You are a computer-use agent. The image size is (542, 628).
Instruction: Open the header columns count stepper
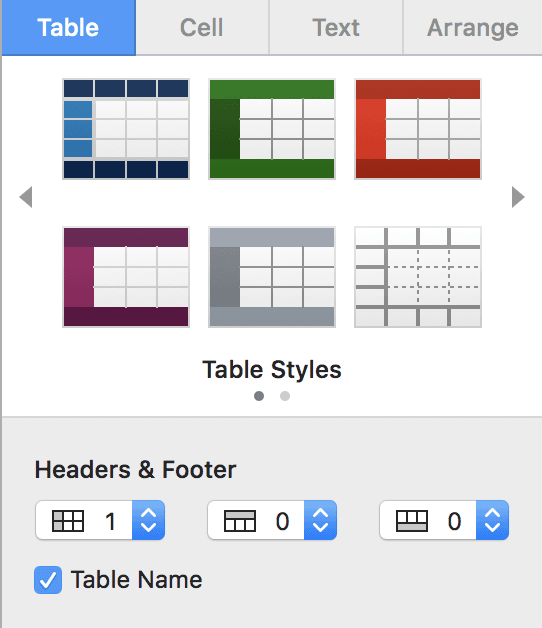click(x=148, y=520)
